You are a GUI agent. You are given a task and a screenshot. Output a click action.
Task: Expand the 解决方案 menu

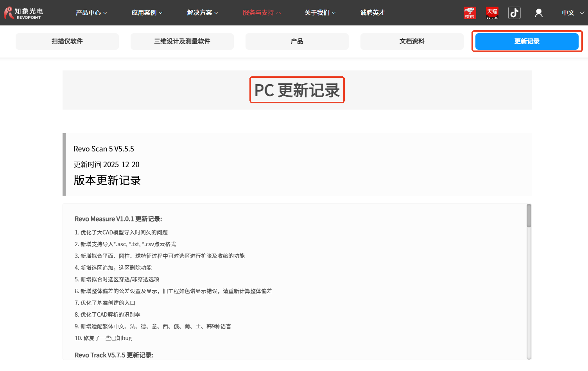[203, 13]
